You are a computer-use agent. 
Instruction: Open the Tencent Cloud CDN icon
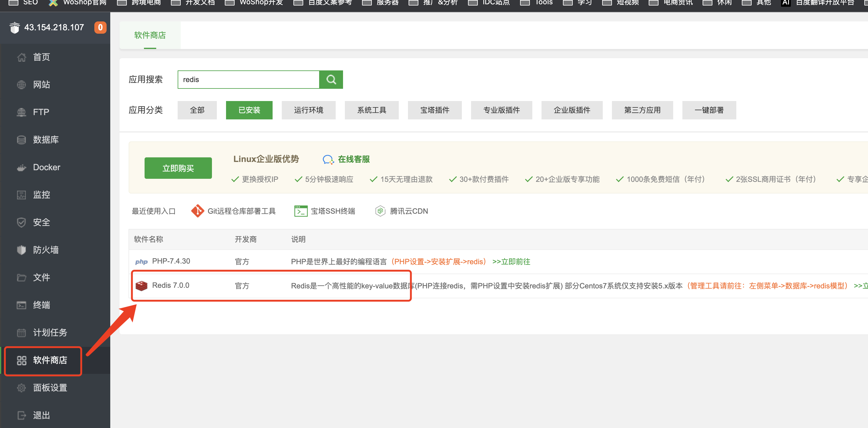[x=380, y=211]
